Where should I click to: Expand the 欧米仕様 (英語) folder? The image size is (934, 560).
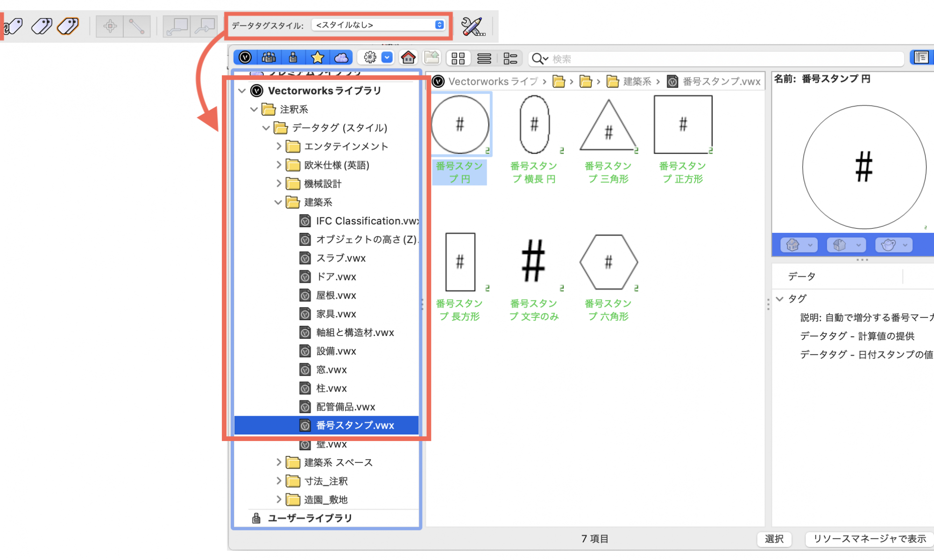point(278,165)
